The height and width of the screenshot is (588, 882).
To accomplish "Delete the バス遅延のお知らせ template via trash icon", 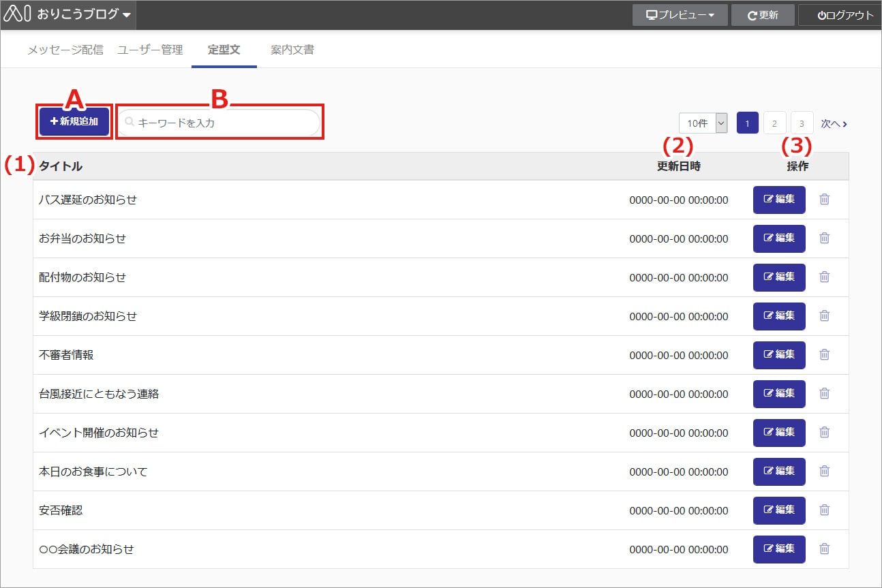I will point(824,200).
